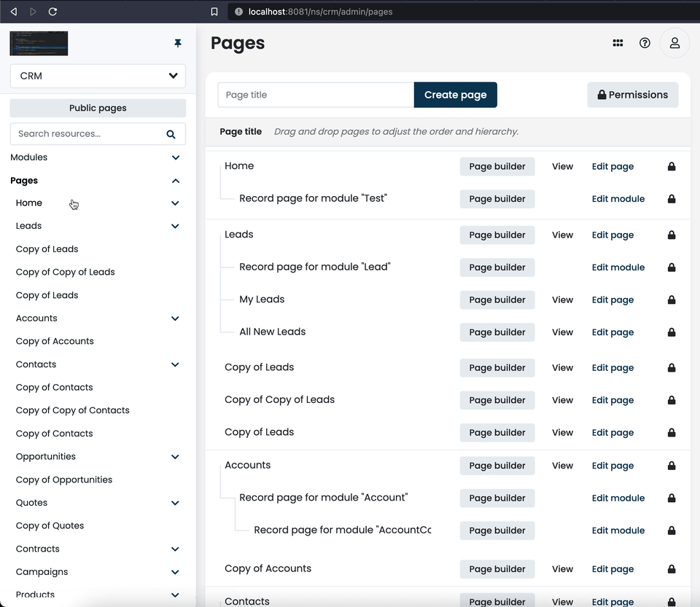Click the logo thumbnail in sidebar
The image size is (700, 607).
tap(39, 43)
